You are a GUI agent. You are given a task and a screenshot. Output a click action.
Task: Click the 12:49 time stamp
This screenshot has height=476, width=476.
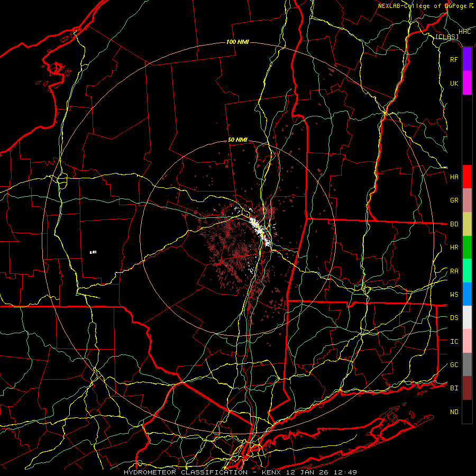[345, 472]
